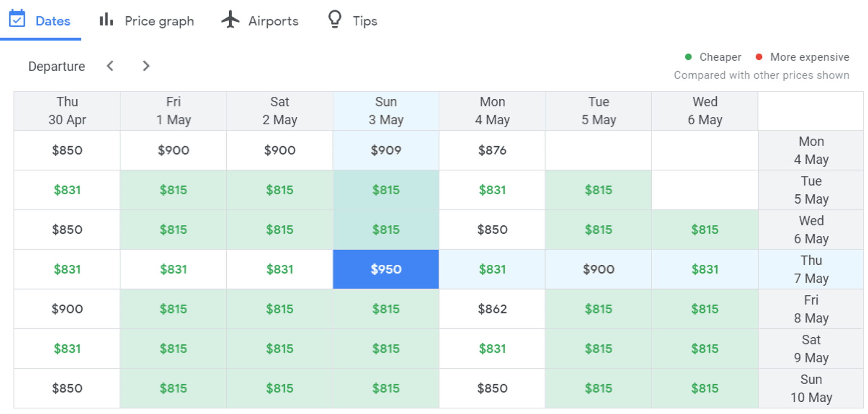Click the green Cheaper legend dot
868x414 pixels.
688,56
